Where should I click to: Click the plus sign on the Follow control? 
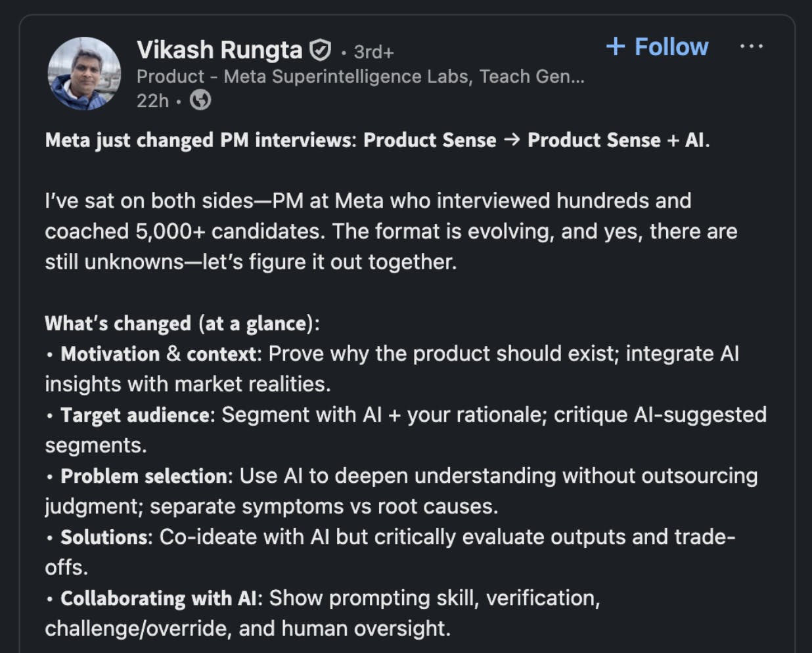coord(616,47)
